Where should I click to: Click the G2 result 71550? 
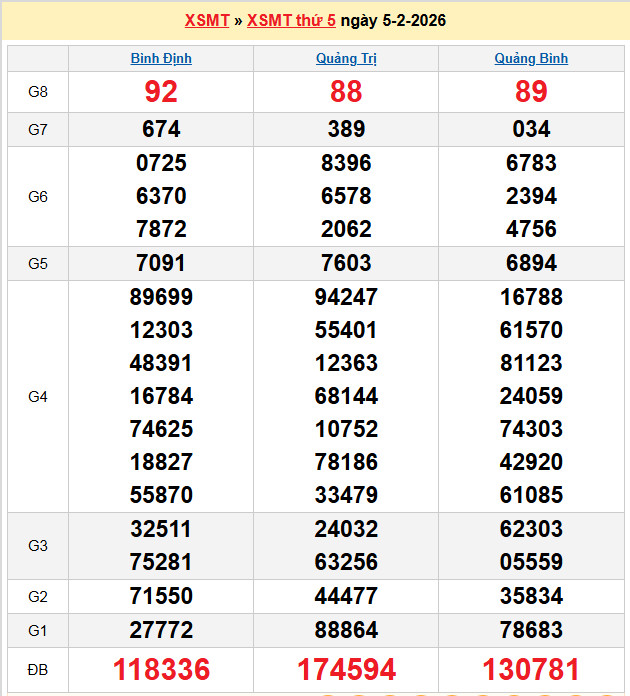point(161,597)
